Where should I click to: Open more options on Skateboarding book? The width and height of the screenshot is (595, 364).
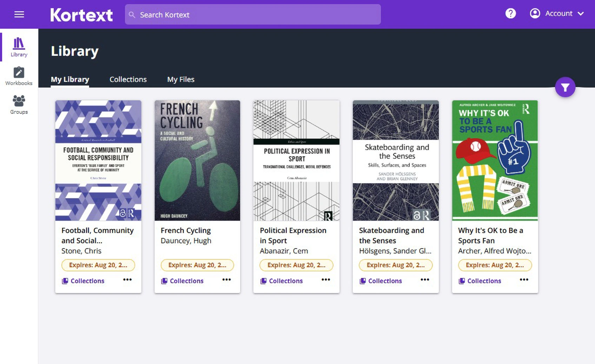[425, 280]
